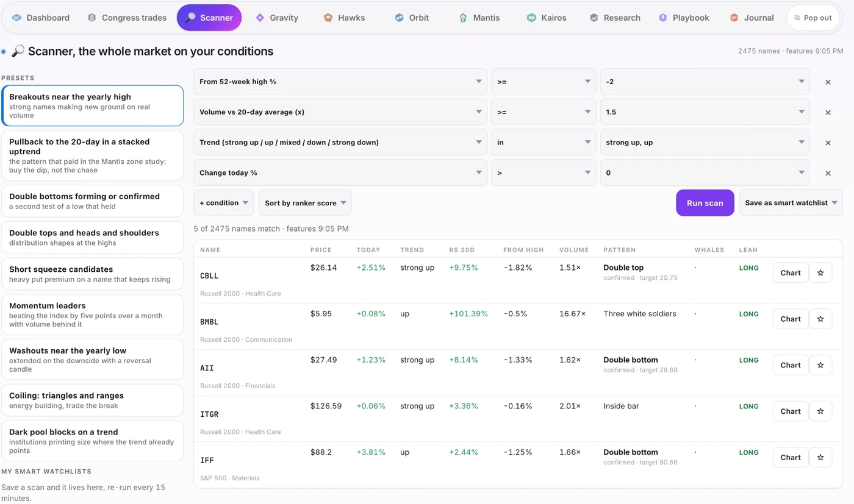Switch to the Mantis tab
This screenshot has height=504, width=854.
tap(479, 18)
